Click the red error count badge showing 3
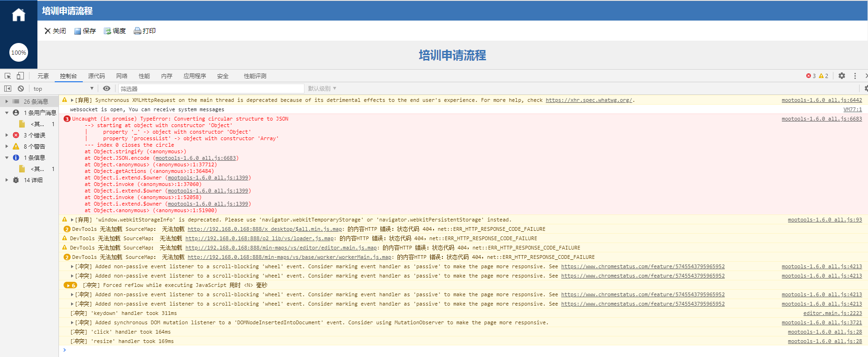The height and width of the screenshot is (357, 868). pos(811,76)
